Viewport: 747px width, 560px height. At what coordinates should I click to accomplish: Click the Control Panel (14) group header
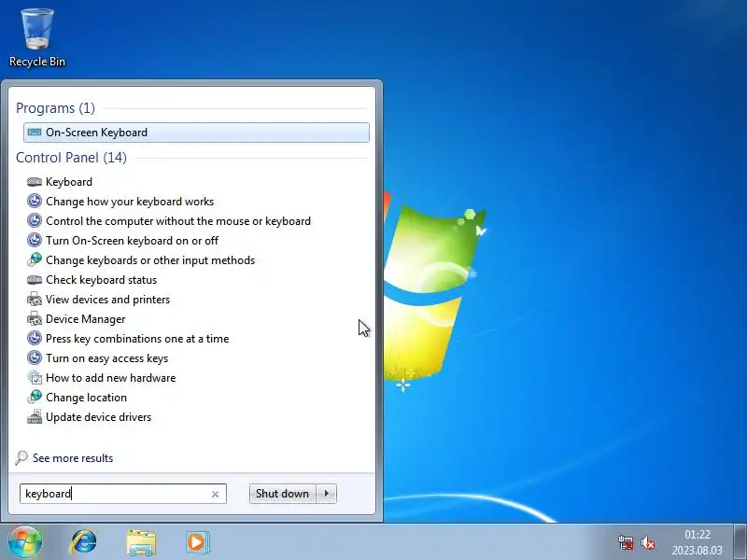[x=71, y=158]
